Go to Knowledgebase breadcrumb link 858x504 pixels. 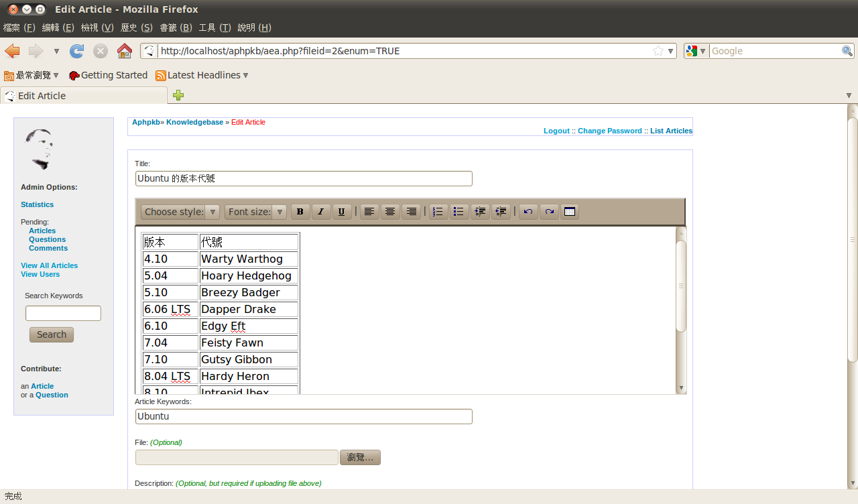point(194,122)
